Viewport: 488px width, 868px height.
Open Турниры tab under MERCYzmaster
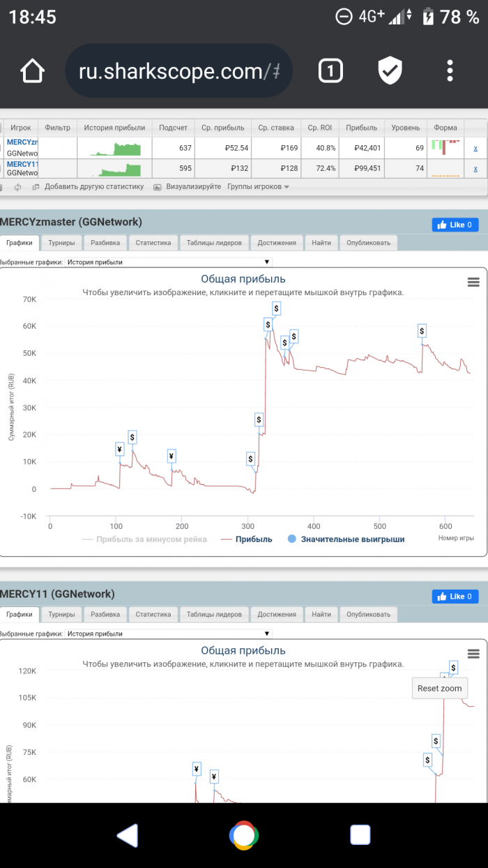62,243
